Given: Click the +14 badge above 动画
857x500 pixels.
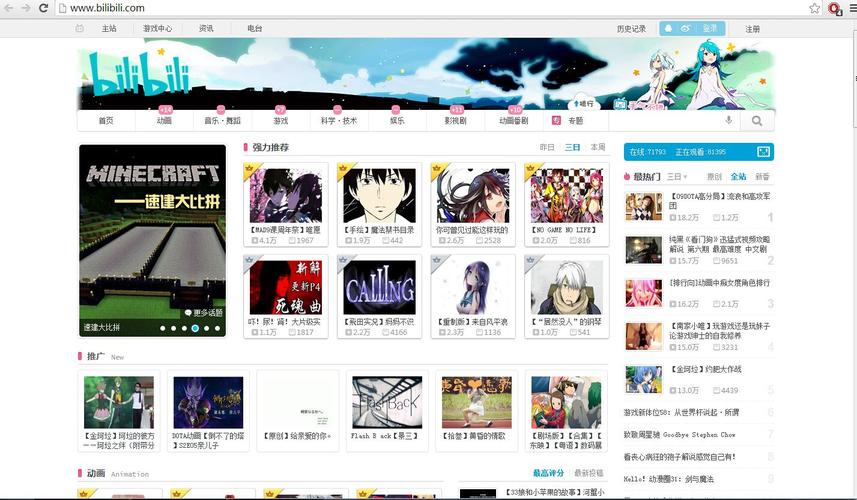Looking at the screenshot, I should pyautogui.click(x=165, y=109).
